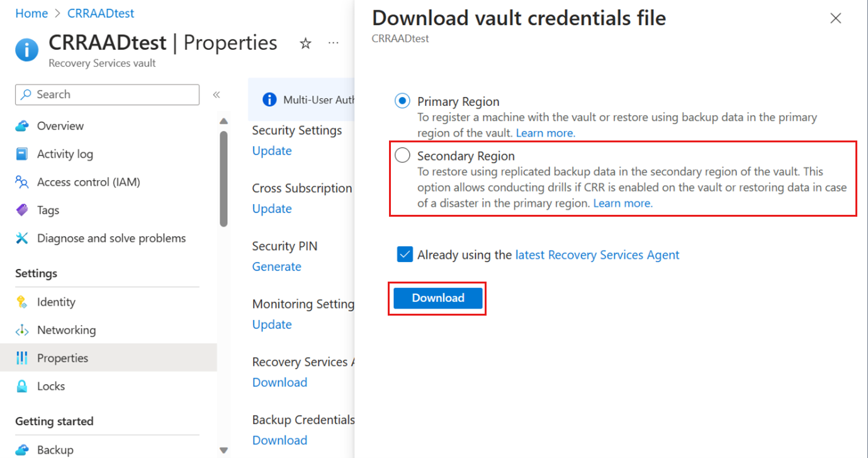Click the Locks padlock icon
Viewport: 868px width, 458px height.
click(22, 386)
